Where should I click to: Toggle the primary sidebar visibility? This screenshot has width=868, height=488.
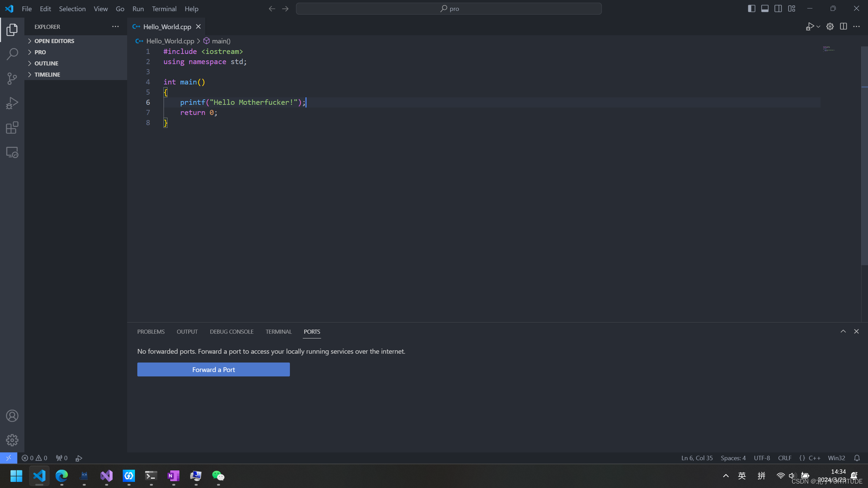[752, 8]
